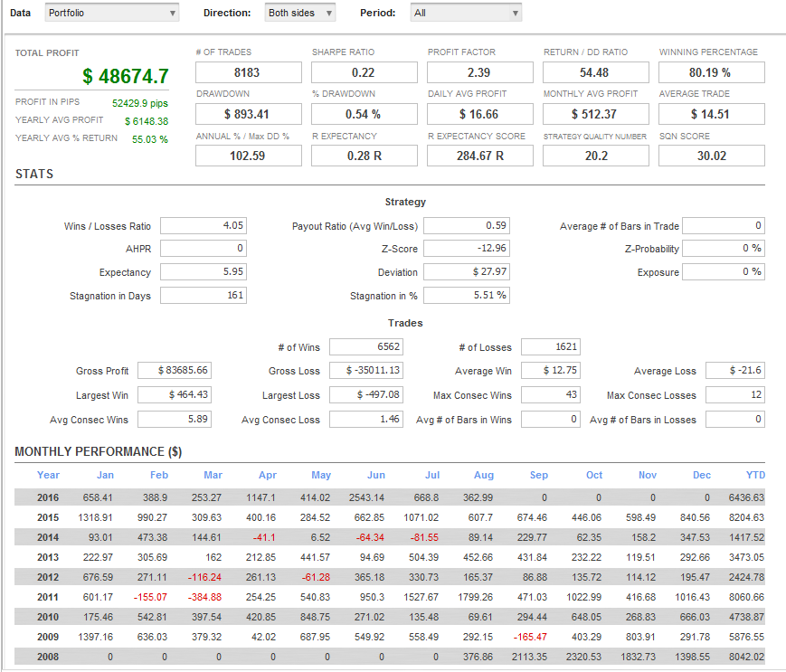Click the drawdown box $ 893.41

click(249, 114)
